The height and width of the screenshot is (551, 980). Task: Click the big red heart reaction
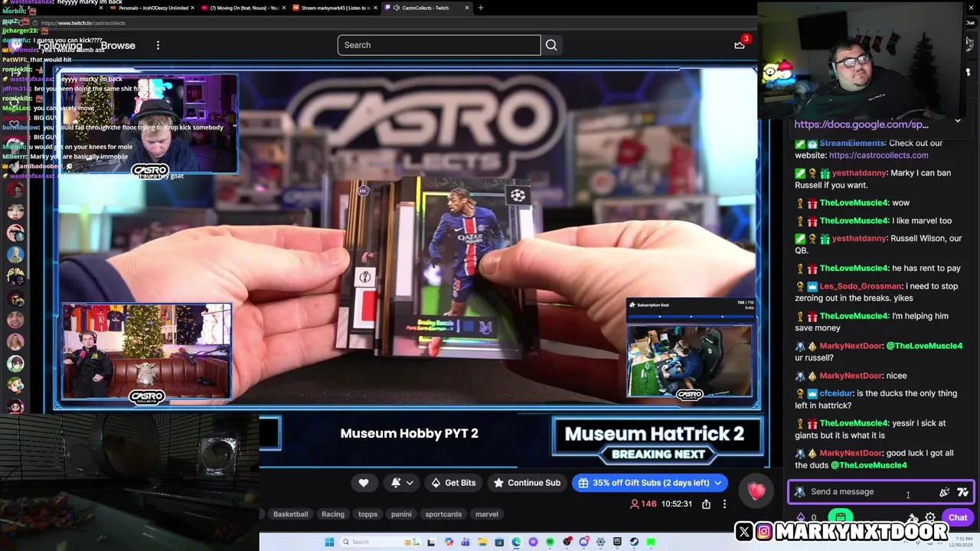(x=756, y=491)
